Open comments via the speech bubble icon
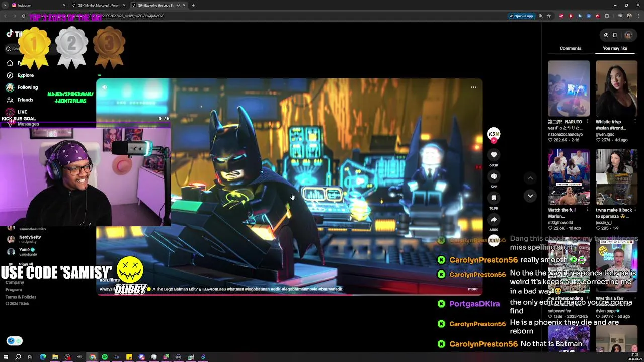644x362 pixels. [x=494, y=176]
